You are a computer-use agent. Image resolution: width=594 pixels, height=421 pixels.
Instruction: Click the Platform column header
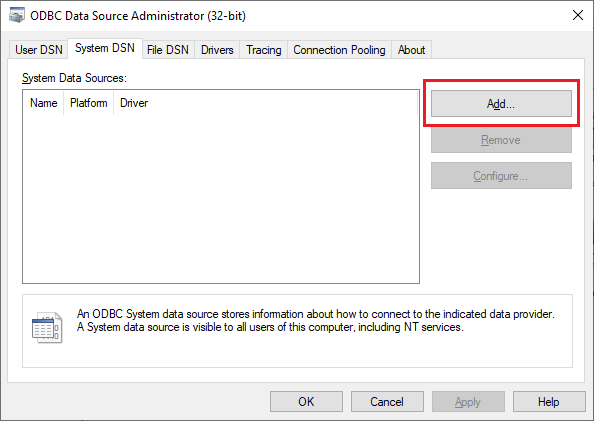tap(89, 103)
